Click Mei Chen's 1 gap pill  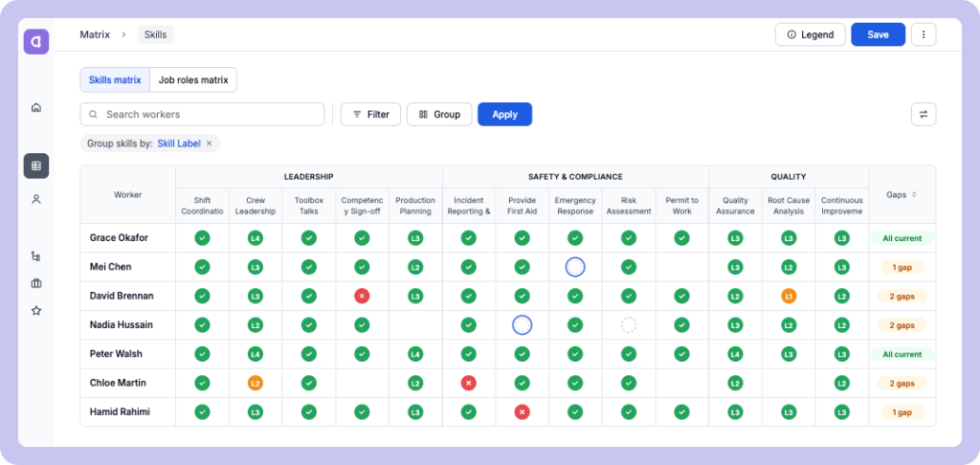[x=902, y=267]
